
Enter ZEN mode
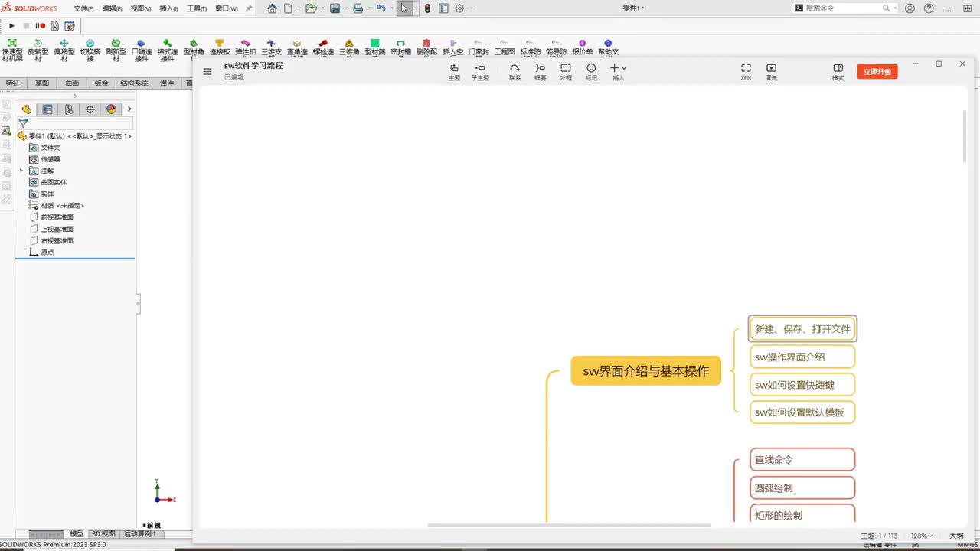pyautogui.click(x=746, y=72)
